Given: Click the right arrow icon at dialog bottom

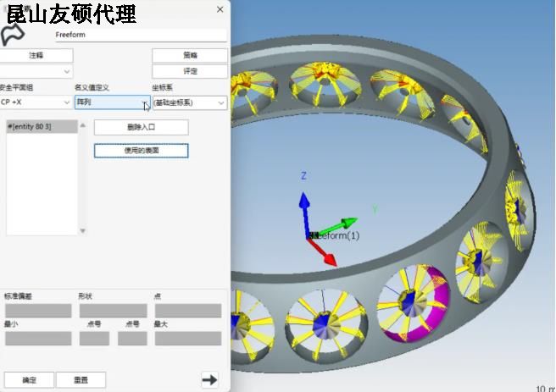Looking at the screenshot, I should pyautogui.click(x=209, y=380).
